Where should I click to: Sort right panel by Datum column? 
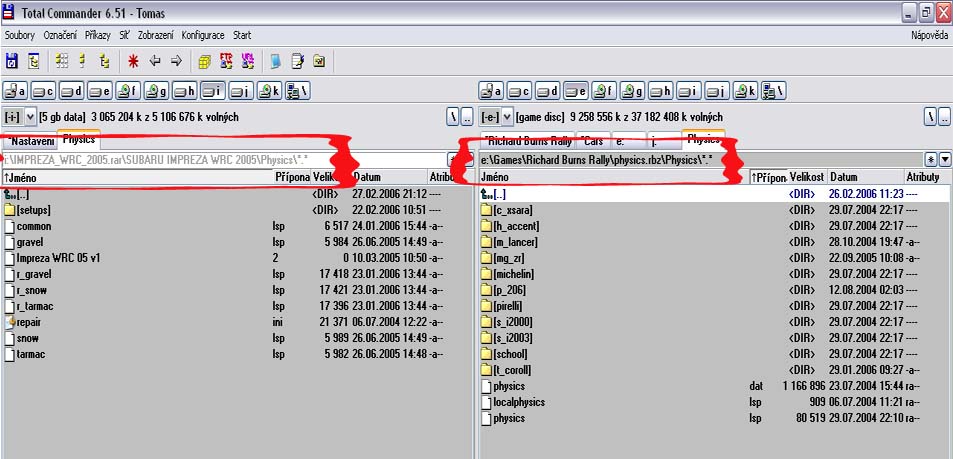click(865, 177)
